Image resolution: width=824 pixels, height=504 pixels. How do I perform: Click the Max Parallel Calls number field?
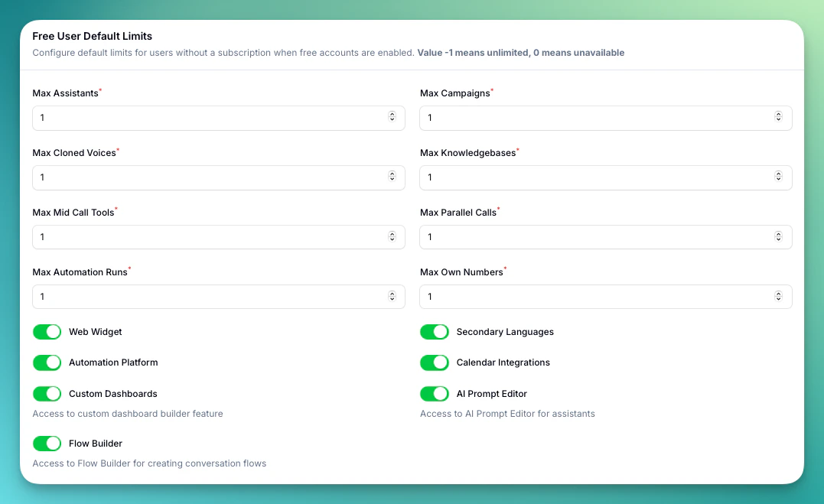[606, 237]
